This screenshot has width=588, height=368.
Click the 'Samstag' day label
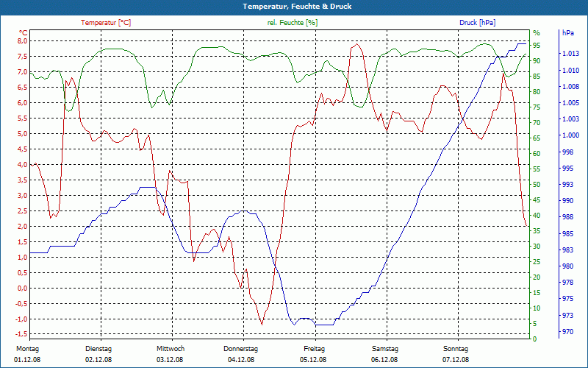click(384, 349)
